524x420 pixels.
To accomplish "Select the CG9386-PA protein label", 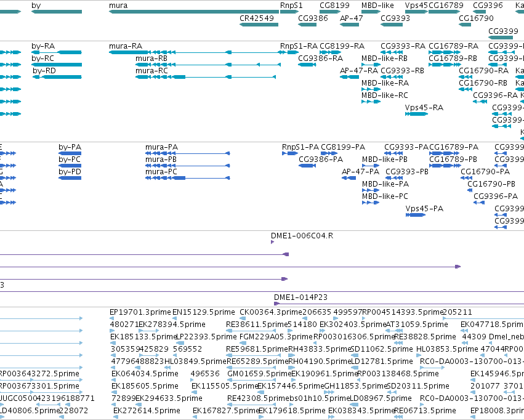I will (x=321, y=160).
